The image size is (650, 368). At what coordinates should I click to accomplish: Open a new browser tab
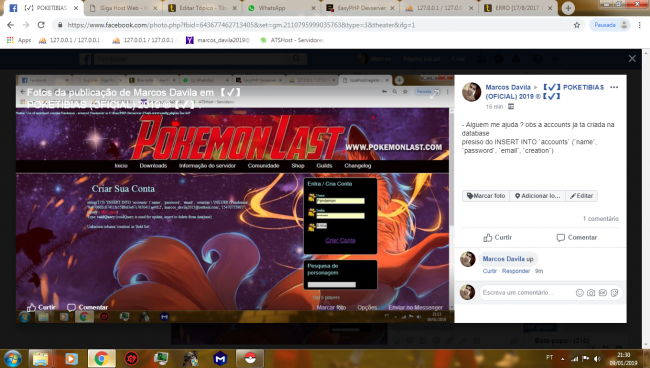pos(568,8)
